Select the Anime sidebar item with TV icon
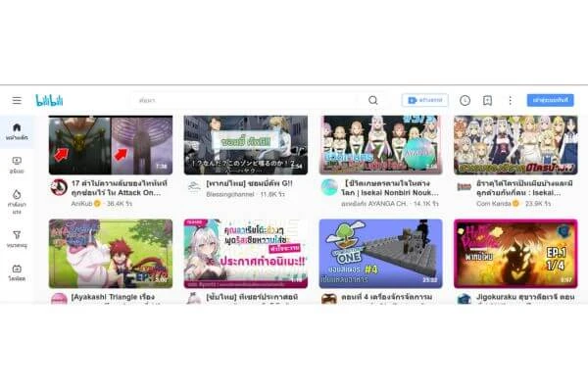 coord(17,165)
